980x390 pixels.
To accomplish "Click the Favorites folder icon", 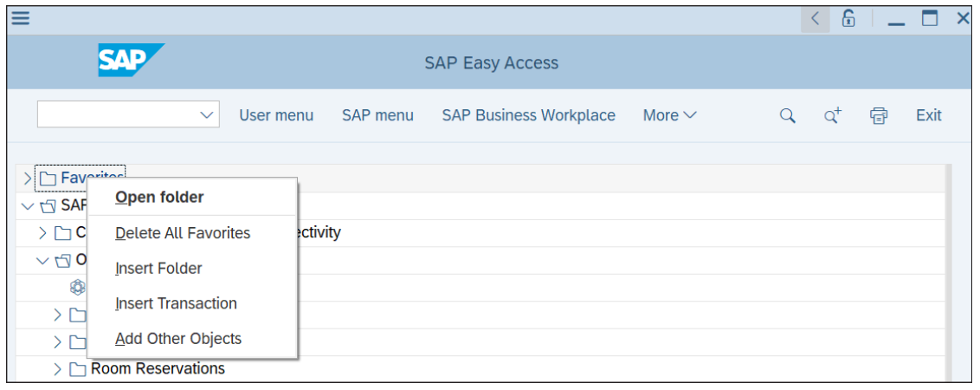I will (48, 179).
